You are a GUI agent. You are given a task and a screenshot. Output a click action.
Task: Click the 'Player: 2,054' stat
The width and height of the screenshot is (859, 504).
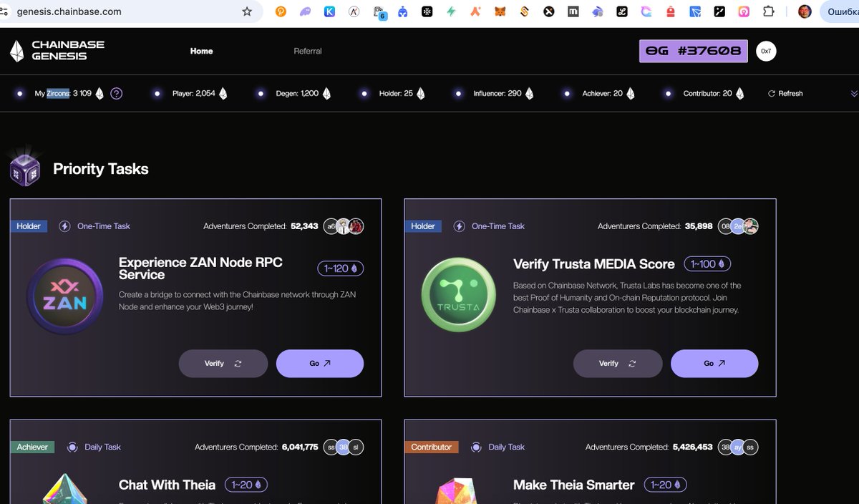[x=193, y=94]
